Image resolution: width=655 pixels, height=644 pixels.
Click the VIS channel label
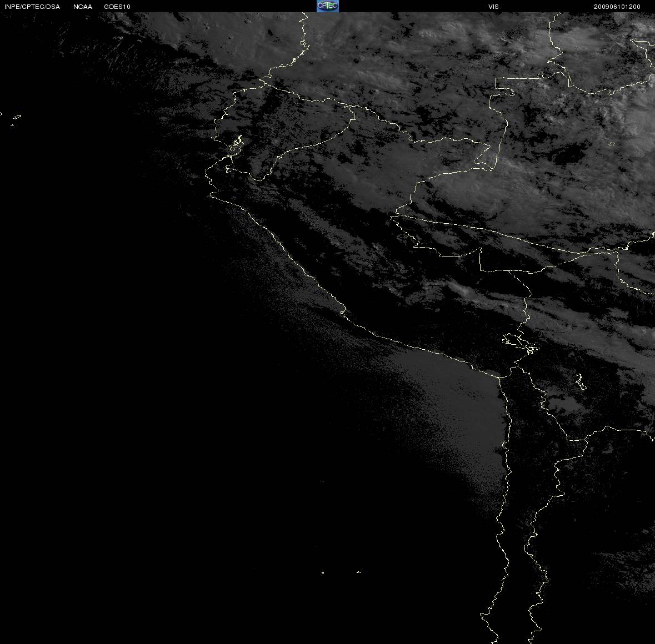(493, 7)
